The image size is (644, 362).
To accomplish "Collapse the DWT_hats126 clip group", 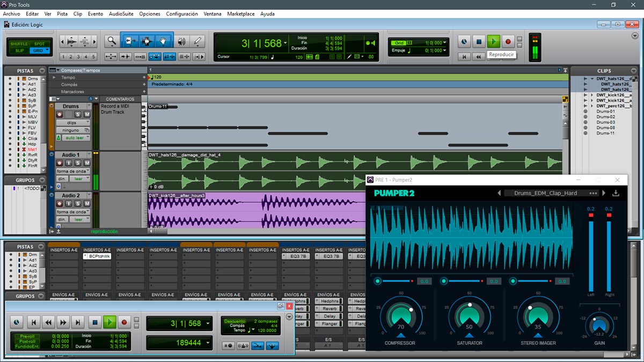I will click(592, 79).
